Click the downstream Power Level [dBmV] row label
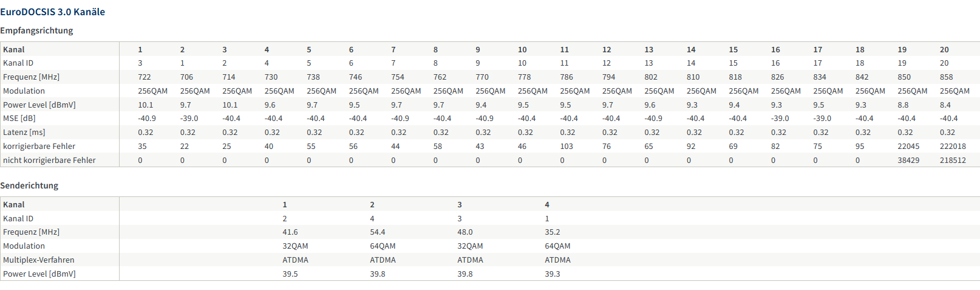 tap(39, 105)
